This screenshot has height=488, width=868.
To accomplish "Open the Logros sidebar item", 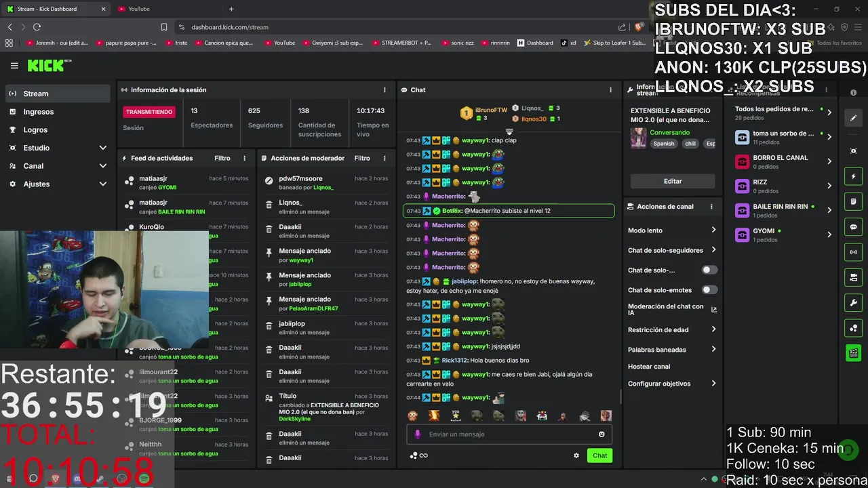I will (58, 129).
